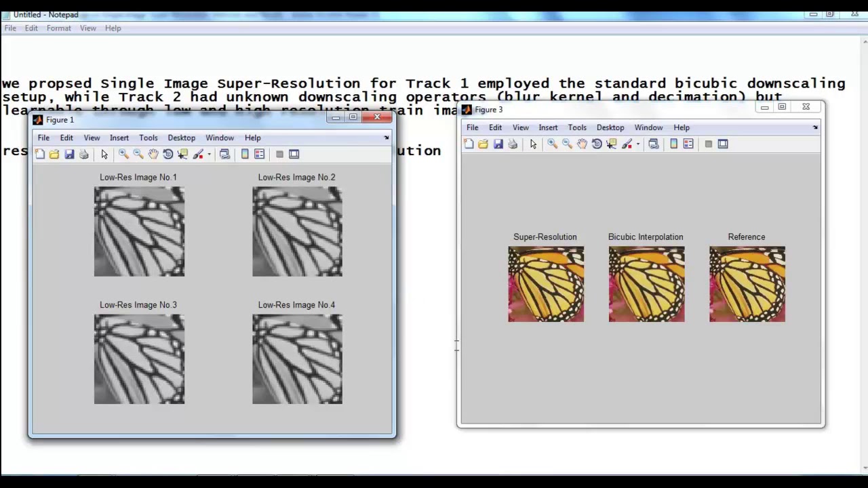The height and width of the screenshot is (488, 868).
Task: Click New Figure icon in Figure 3
Action: click(x=469, y=144)
